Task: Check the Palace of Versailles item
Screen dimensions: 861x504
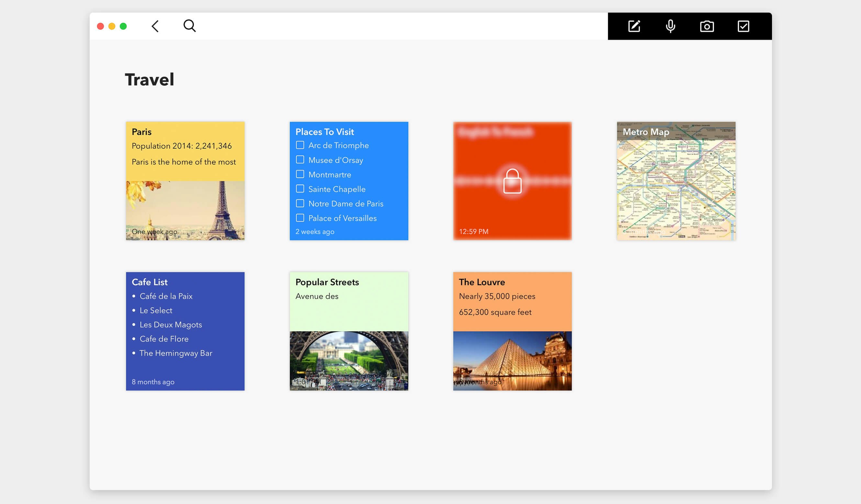Action: 300,218
